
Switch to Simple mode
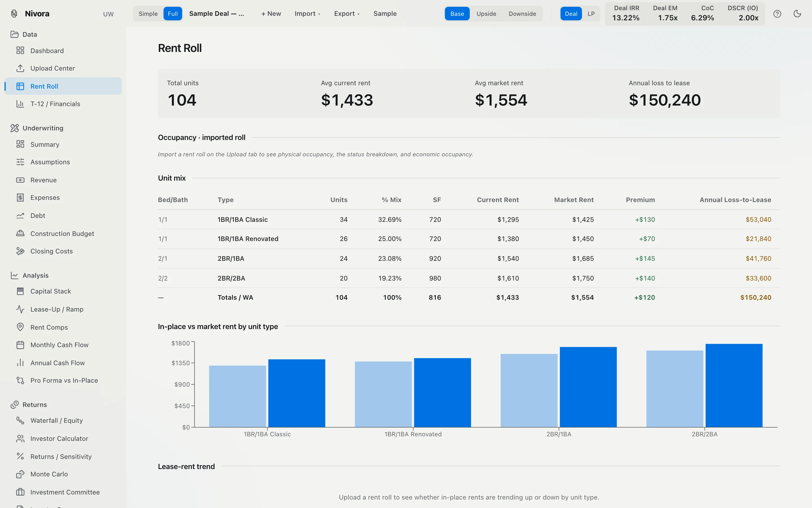pyautogui.click(x=148, y=14)
